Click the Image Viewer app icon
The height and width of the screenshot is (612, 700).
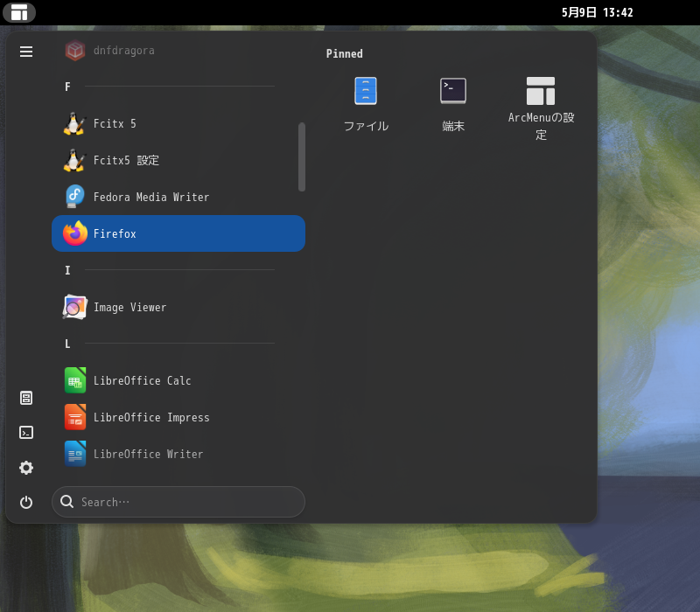[75, 308]
